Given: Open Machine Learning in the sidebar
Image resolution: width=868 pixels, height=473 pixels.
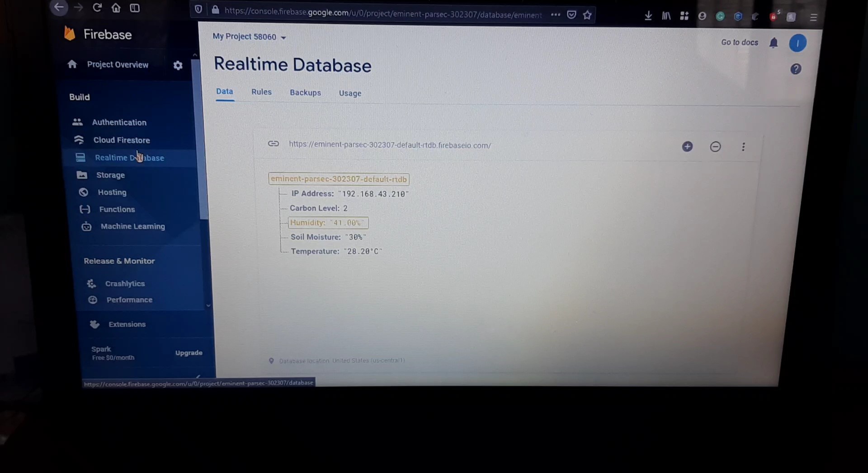Looking at the screenshot, I should coord(132,226).
